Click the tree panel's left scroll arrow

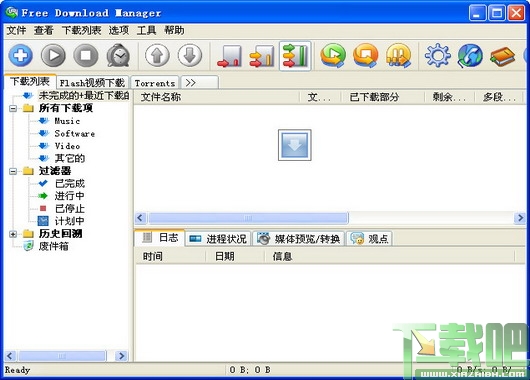10,356
